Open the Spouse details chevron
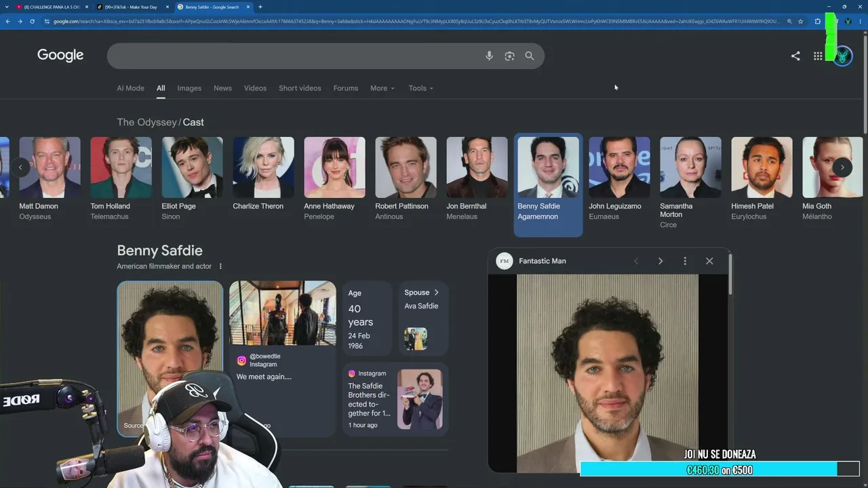 pyautogui.click(x=436, y=293)
